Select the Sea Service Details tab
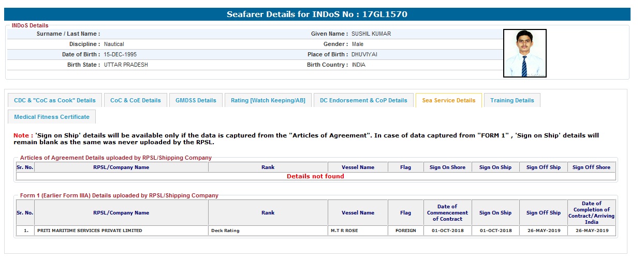Viewport: 644px width, 261px height. (x=448, y=100)
